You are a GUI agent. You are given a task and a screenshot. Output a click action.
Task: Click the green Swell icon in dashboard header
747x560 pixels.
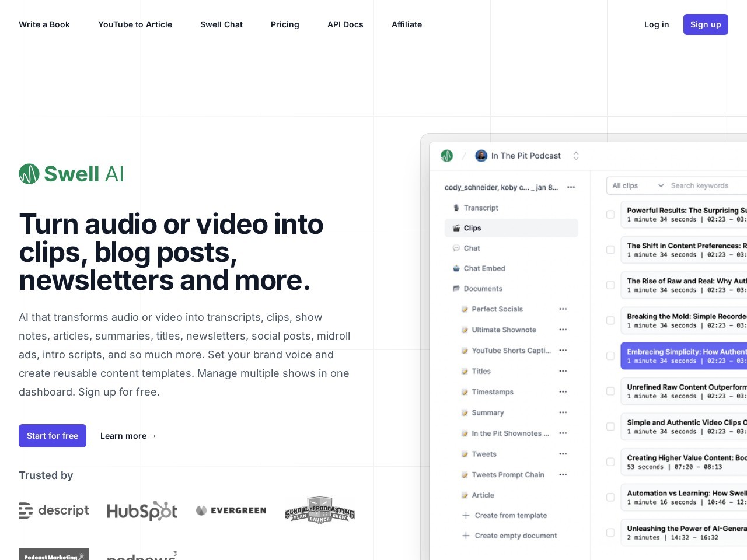point(447,156)
